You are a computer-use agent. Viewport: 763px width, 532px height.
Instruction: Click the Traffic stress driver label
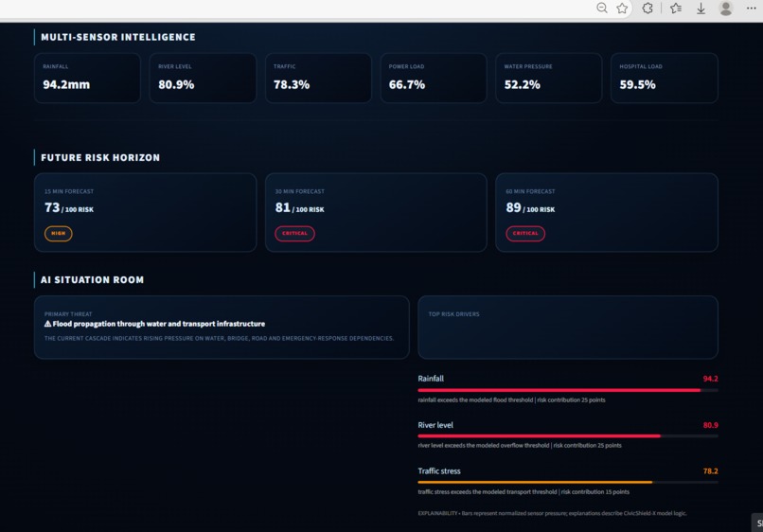click(439, 471)
